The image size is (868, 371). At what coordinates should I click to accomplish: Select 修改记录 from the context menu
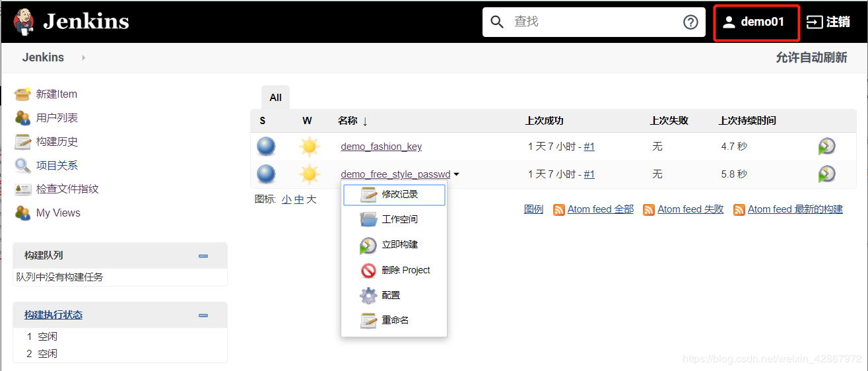point(394,195)
